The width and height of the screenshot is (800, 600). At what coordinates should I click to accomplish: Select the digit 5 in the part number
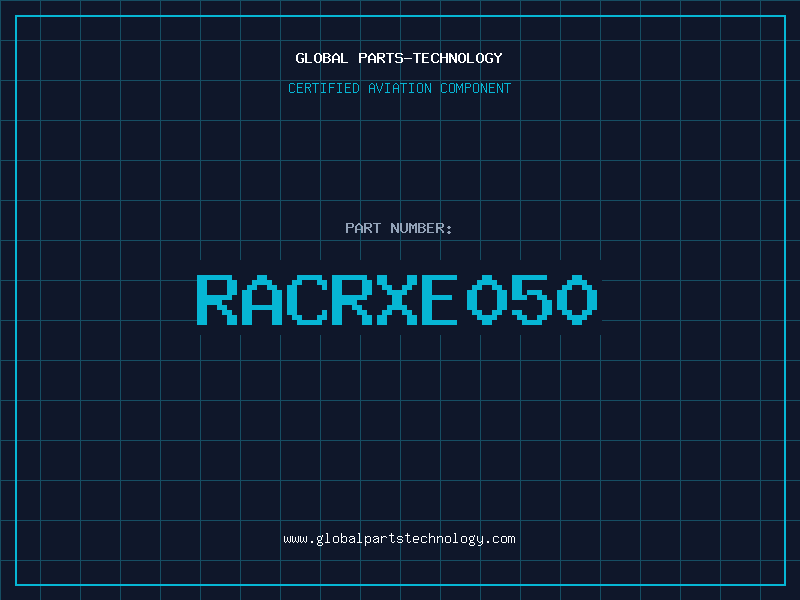532,299
